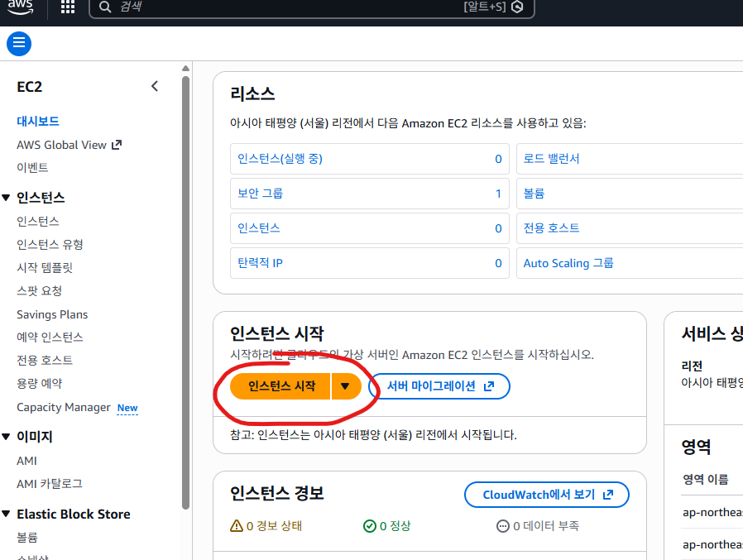Click the 0 데이터 부족 status text
Viewport: 743px width, 560px height.
pos(546,526)
